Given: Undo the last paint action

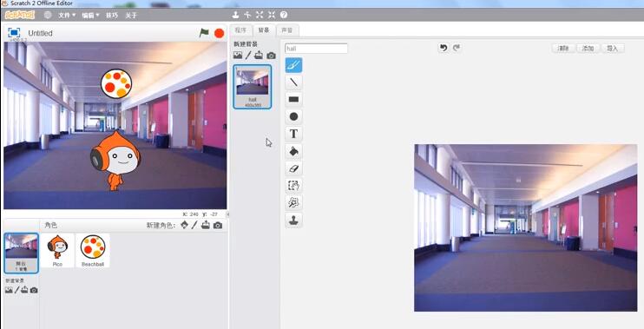Looking at the screenshot, I should pyautogui.click(x=444, y=48).
